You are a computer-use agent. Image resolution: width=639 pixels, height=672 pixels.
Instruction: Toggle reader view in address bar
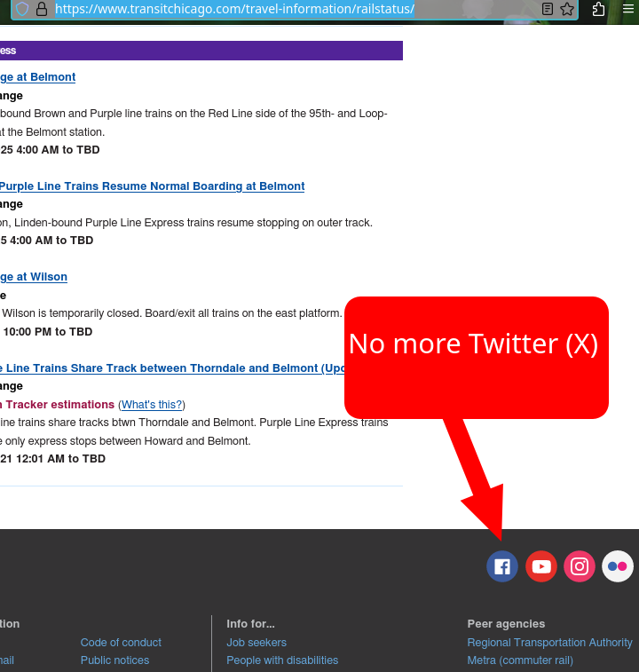coord(548,9)
